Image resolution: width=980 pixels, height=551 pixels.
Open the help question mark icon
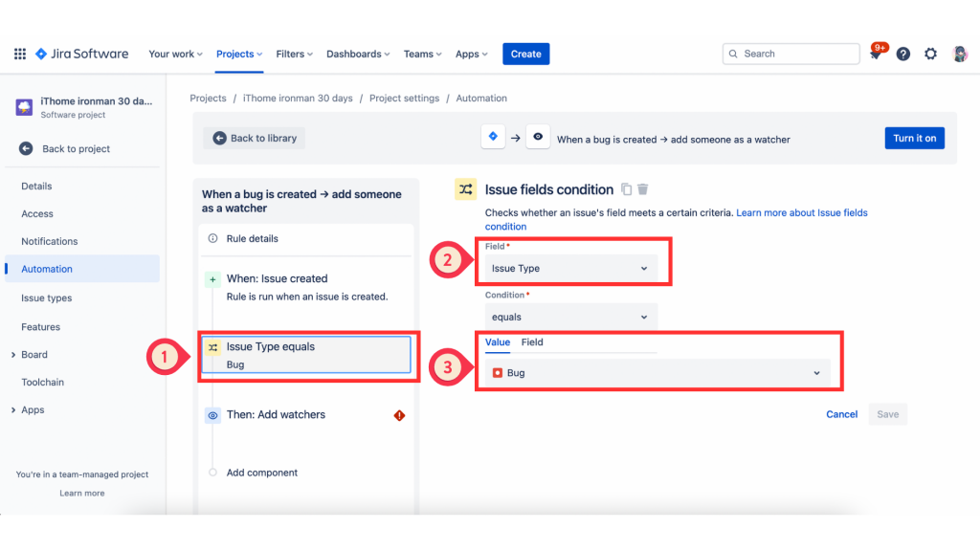coord(903,54)
